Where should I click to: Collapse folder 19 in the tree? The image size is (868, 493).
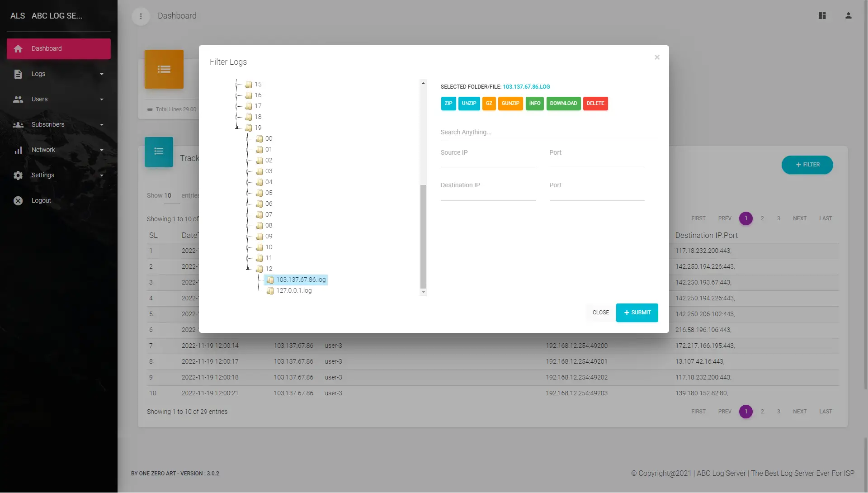pos(236,128)
